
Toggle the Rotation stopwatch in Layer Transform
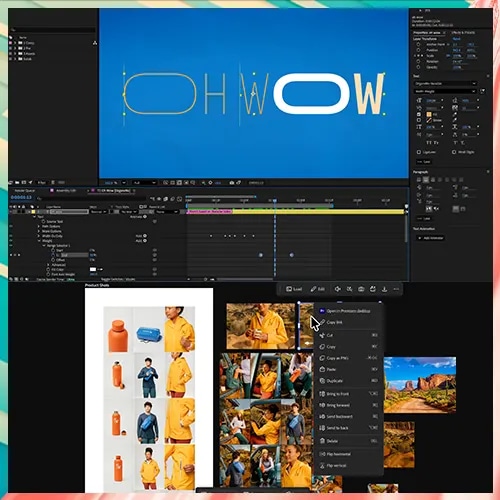[x=418, y=61]
